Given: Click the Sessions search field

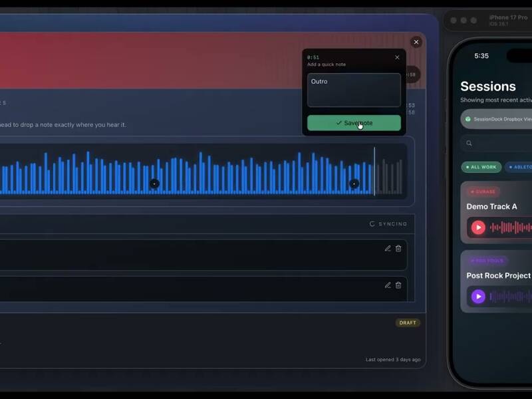Looking at the screenshot, I should (x=499, y=143).
